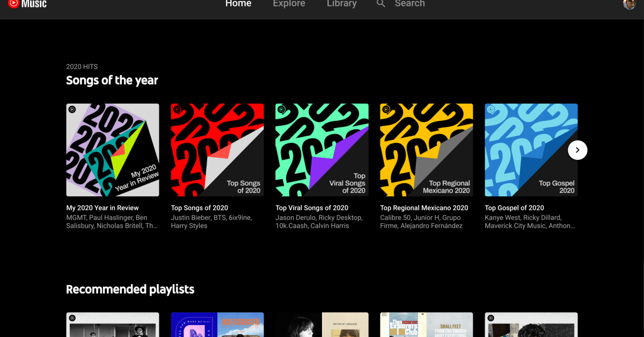Screen dimensions: 644x337
Task: Click artists text starting with Calibre 50
Action: tap(421, 222)
